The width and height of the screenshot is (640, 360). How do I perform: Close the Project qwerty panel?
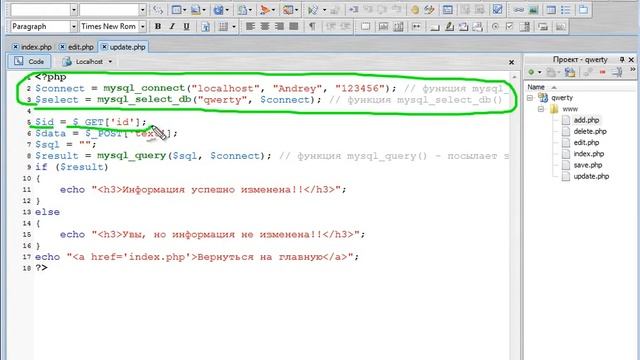click(631, 60)
